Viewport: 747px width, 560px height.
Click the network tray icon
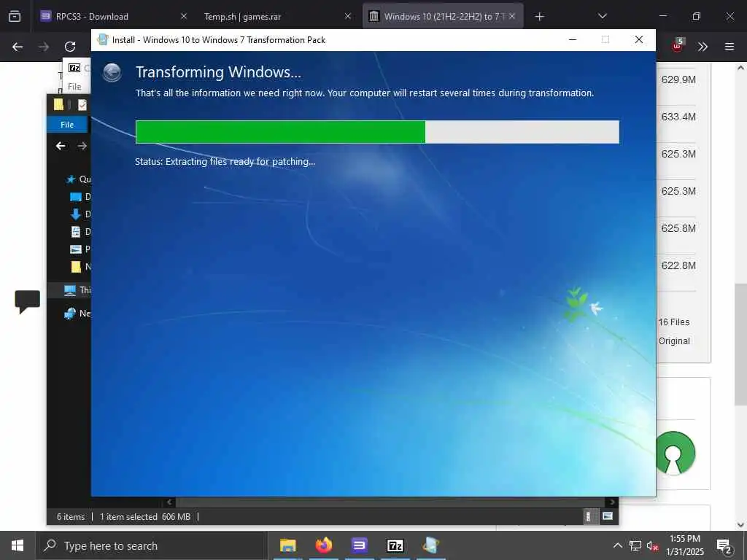tap(635, 545)
